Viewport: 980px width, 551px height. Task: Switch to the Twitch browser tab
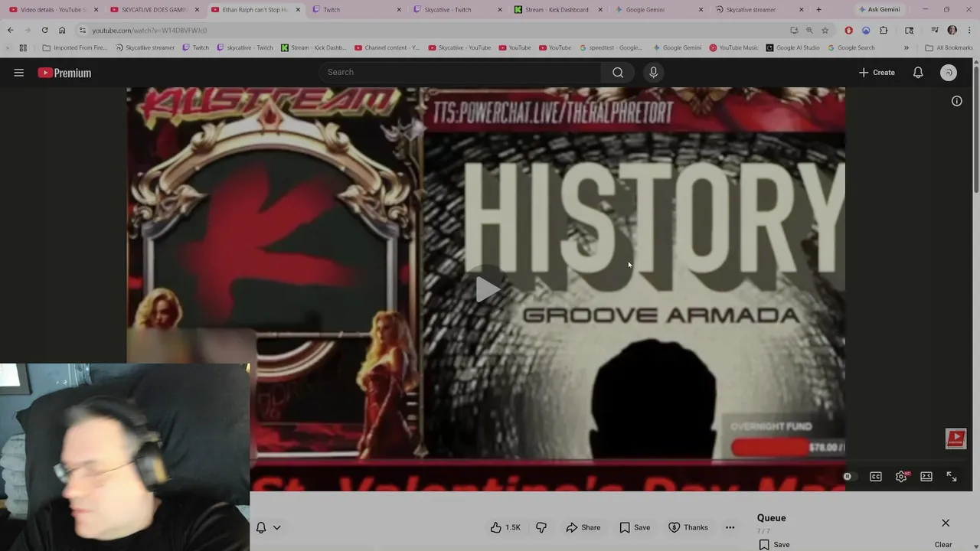pos(356,10)
